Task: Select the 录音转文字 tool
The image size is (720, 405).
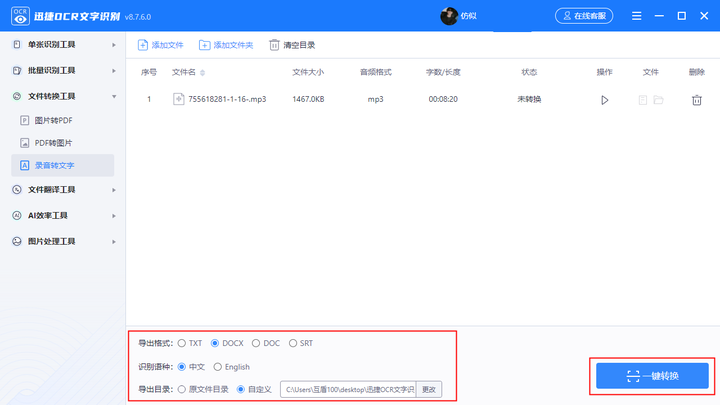Action: [x=62, y=165]
